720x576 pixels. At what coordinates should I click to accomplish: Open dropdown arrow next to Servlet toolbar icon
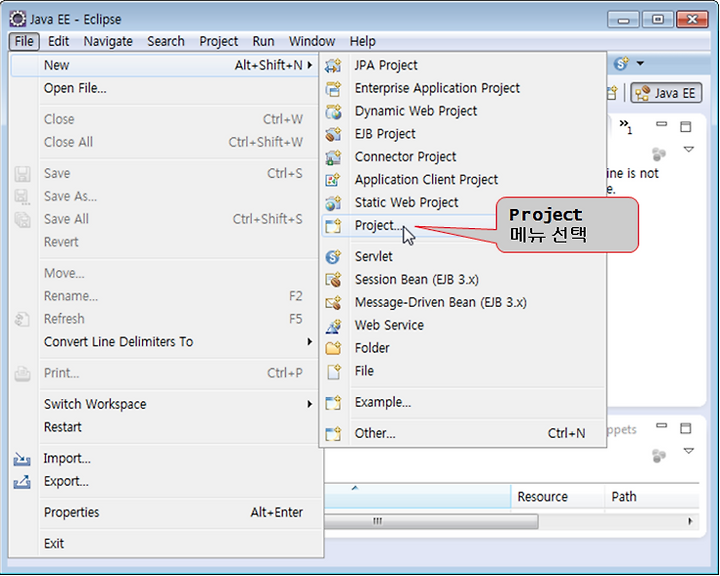[640, 63]
